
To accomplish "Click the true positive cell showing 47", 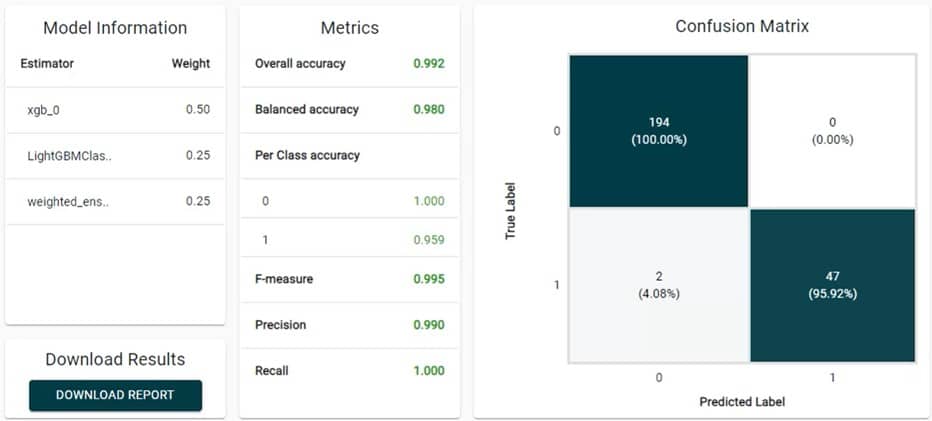I will coord(832,284).
